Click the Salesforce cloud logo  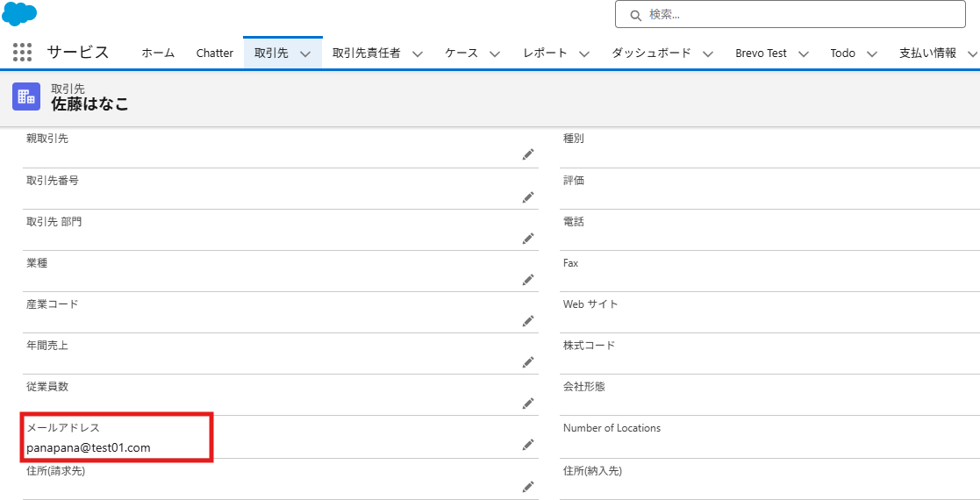coord(19,13)
